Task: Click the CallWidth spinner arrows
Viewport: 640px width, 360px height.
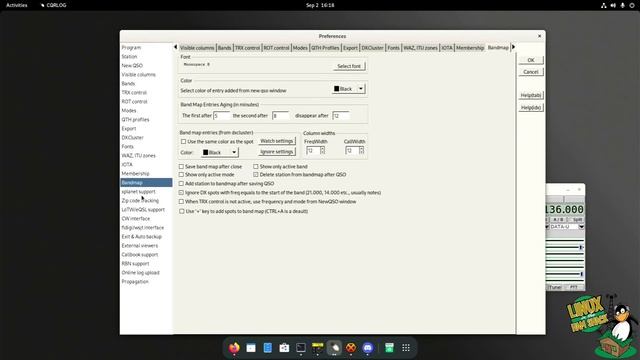Action: (361, 151)
